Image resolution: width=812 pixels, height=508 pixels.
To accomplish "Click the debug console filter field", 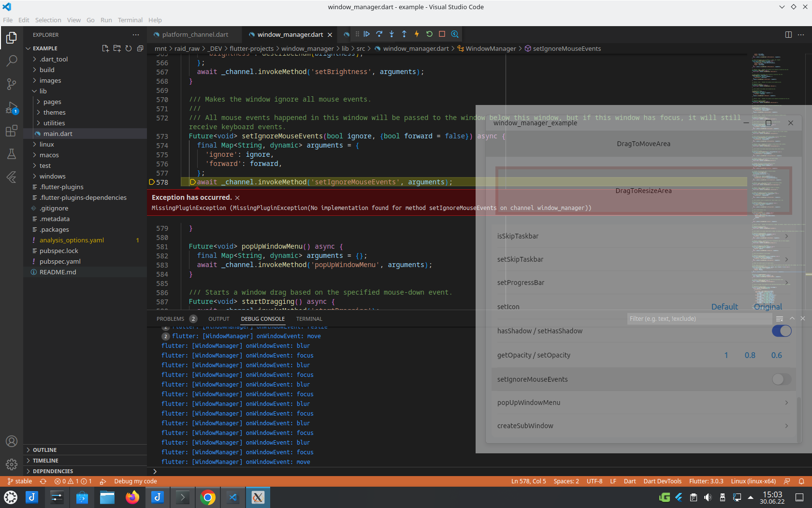I will click(x=698, y=318).
